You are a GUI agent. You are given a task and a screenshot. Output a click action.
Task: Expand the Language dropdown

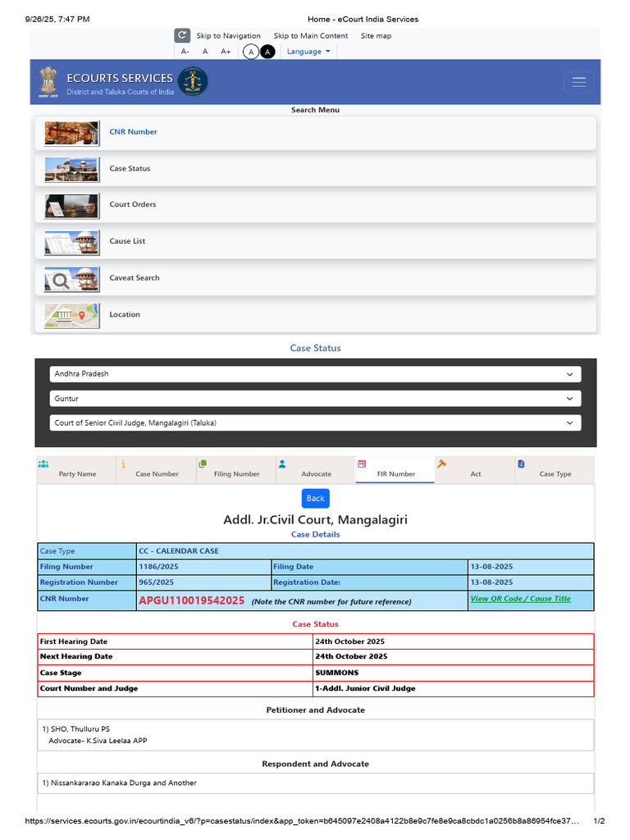coord(308,52)
